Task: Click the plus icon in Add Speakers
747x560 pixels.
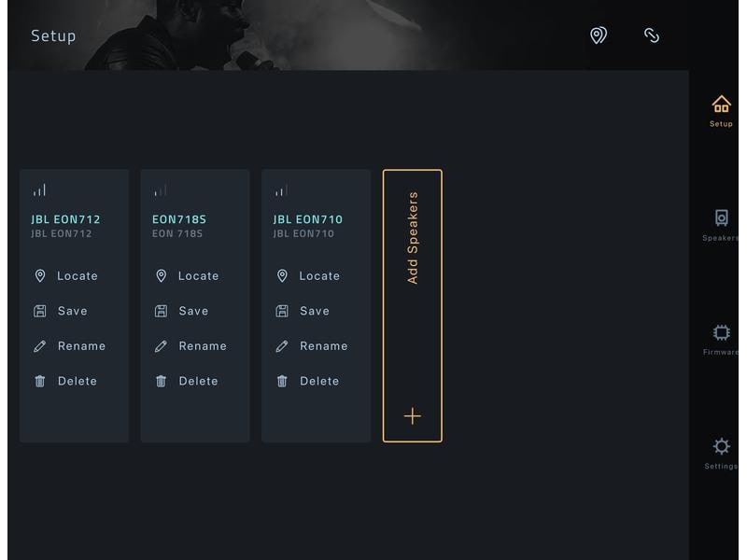Action: (x=413, y=415)
